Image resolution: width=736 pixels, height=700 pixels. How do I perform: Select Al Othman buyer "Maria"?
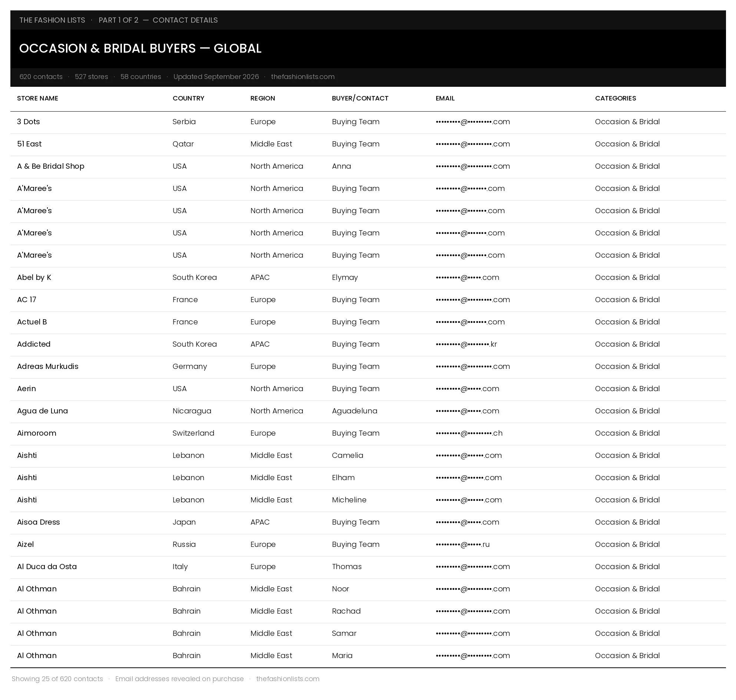click(x=342, y=656)
